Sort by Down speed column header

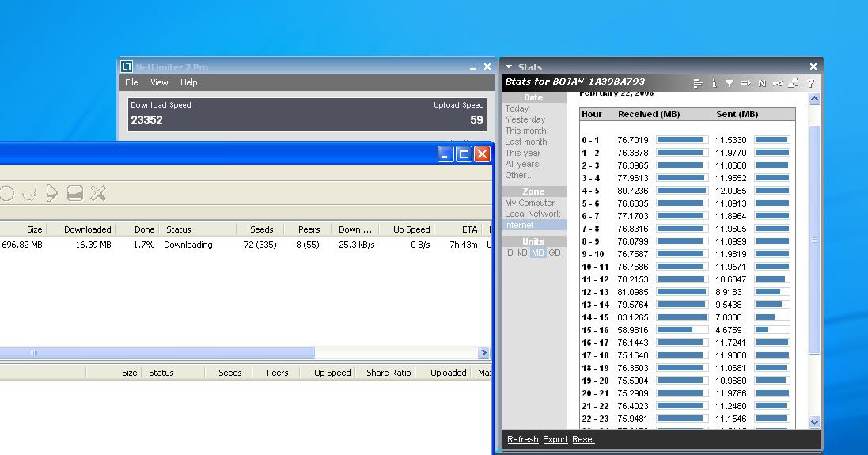pyautogui.click(x=354, y=229)
